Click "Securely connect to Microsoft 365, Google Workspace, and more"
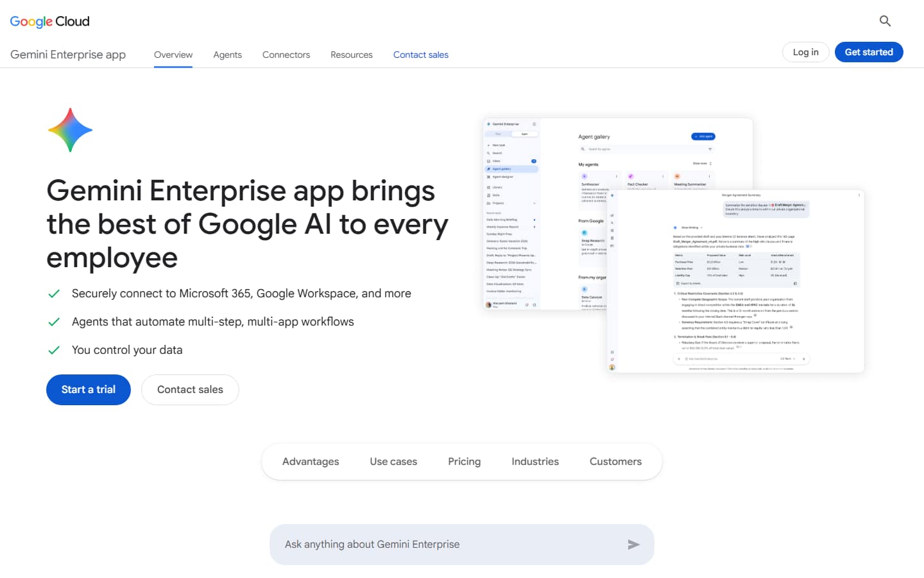Image resolution: width=924 pixels, height=578 pixels. (x=241, y=293)
